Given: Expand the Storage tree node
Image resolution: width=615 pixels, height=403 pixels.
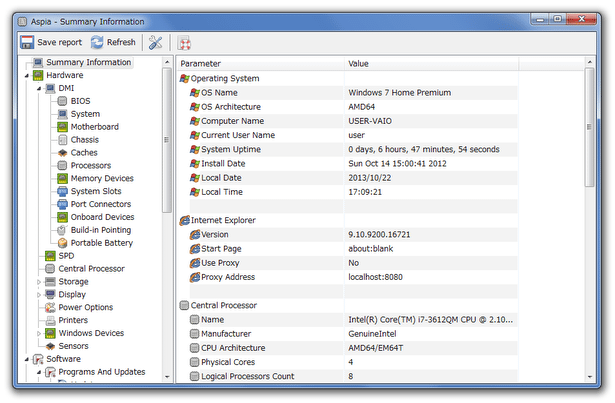Looking at the screenshot, I should (x=39, y=282).
